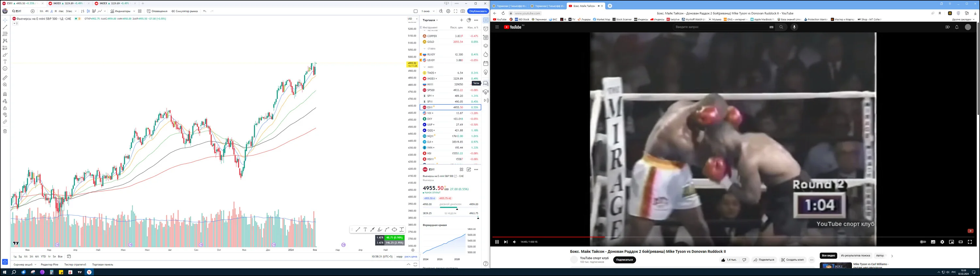Click the 'Опубликовать' publish button
The image size is (980, 276).
point(478,11)
